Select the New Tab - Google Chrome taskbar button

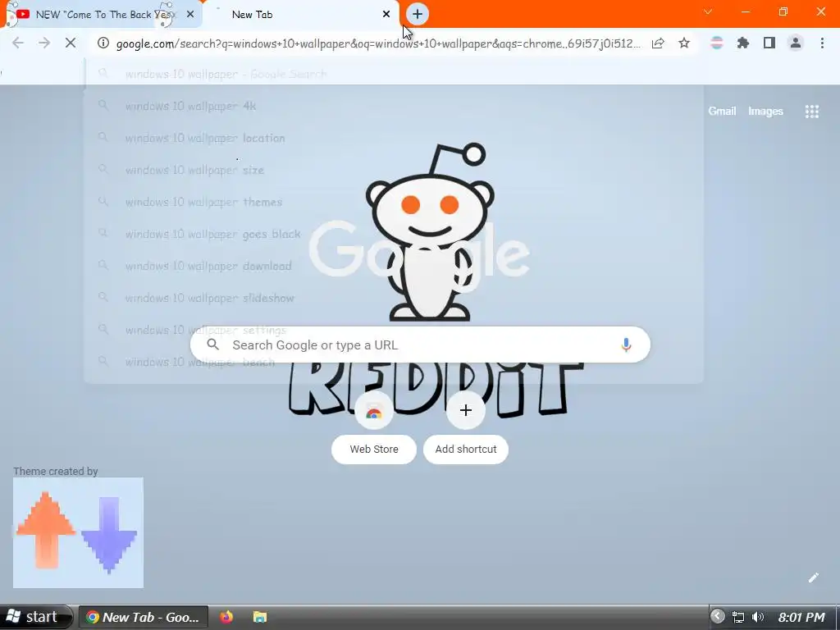tap(143, 617)
